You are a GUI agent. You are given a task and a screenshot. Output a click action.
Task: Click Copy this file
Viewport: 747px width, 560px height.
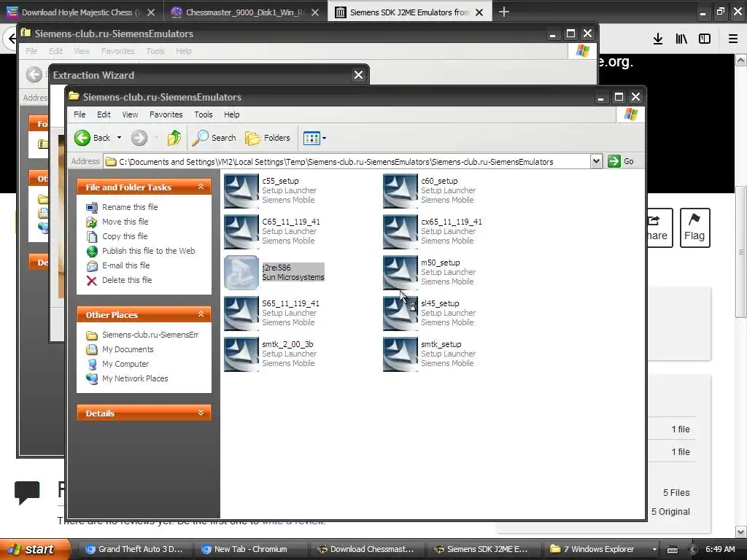[x=125, y=236]
